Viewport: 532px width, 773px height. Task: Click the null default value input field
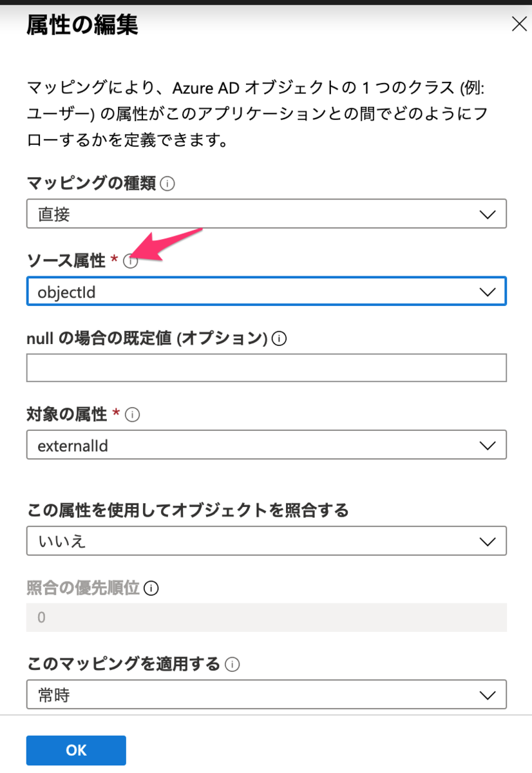266,367
